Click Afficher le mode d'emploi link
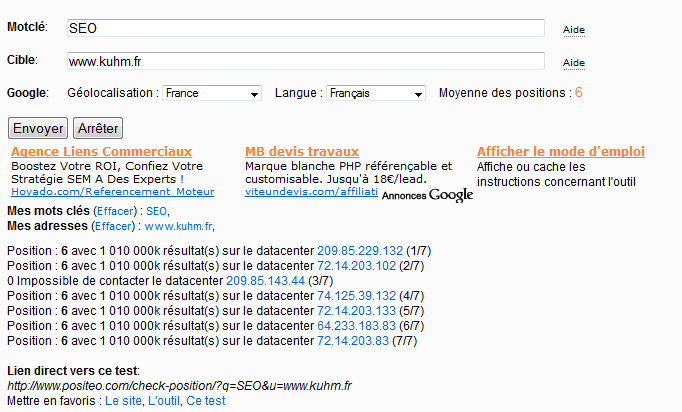Screen dimensions: 682x412 pos(561,151)
